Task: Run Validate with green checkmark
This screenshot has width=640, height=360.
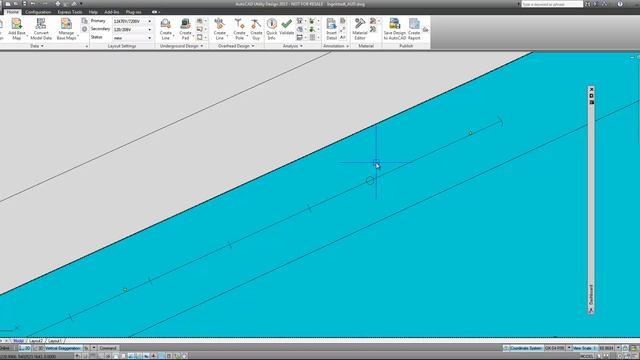Action: coord(287,27)
